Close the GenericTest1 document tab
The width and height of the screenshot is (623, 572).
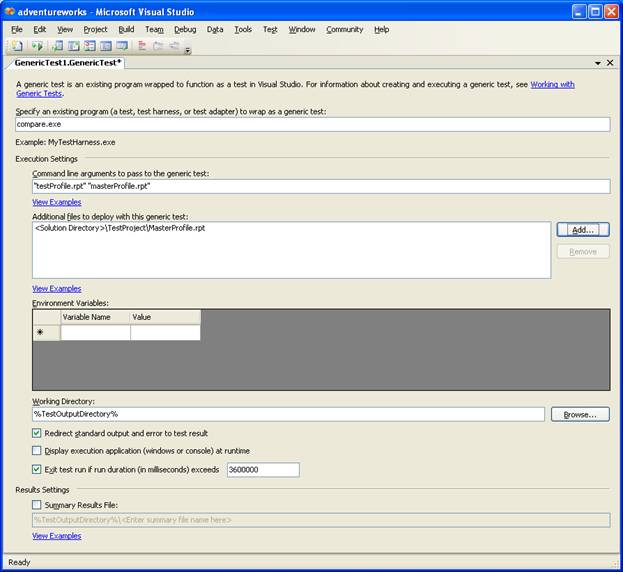pyautogui.click(x=610, y=63)
